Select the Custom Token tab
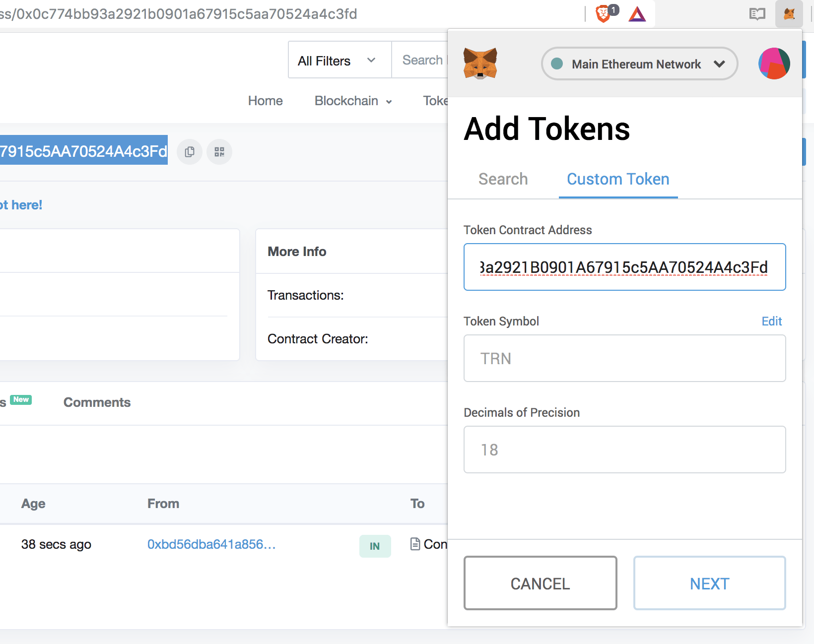This screenshot has width=814, height=644. tap(618, 179)
